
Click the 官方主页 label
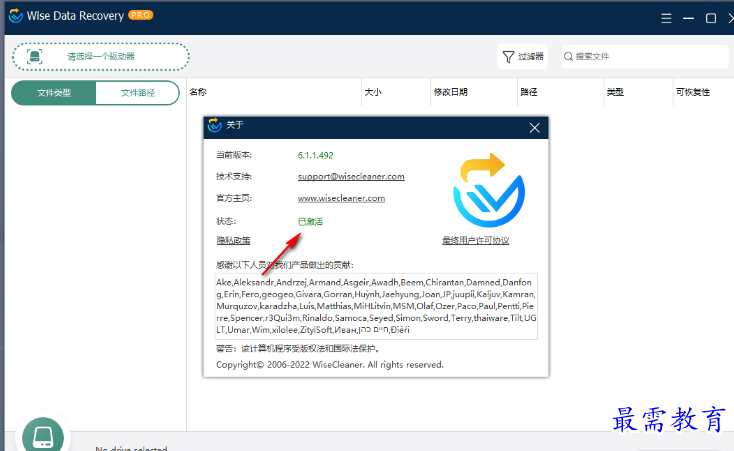coord(234,198)
